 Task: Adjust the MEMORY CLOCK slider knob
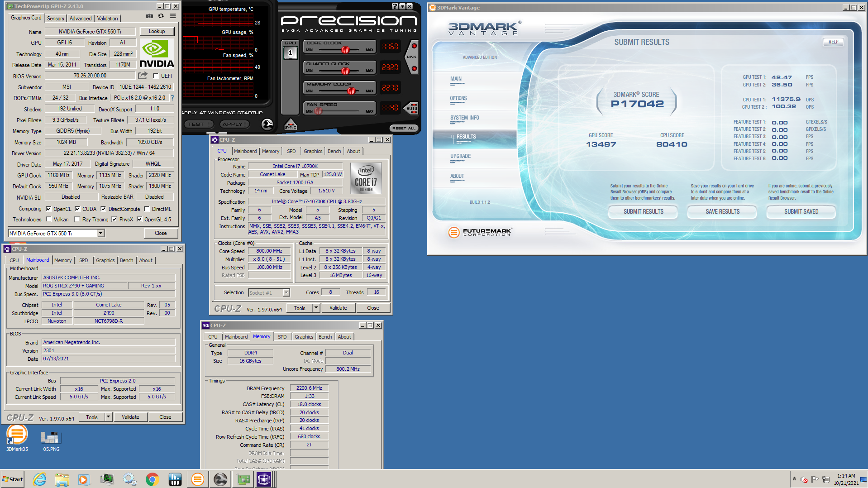[351, 91]
